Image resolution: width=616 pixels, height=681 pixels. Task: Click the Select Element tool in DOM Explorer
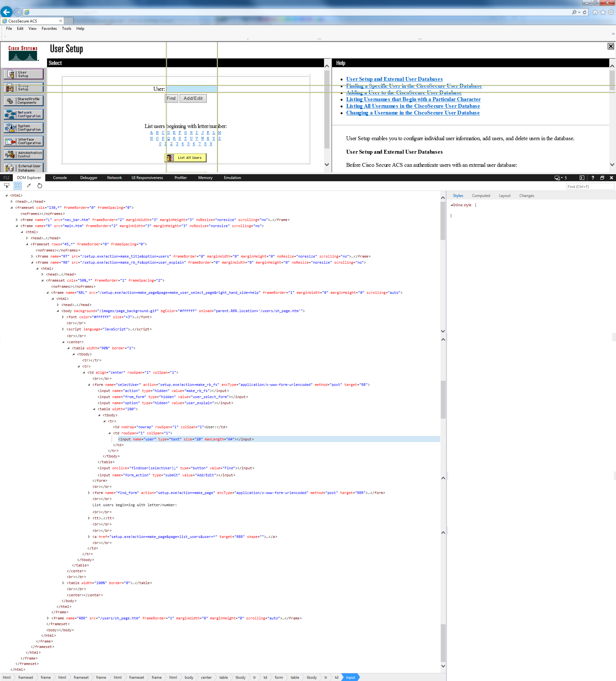tap(7, 186)
